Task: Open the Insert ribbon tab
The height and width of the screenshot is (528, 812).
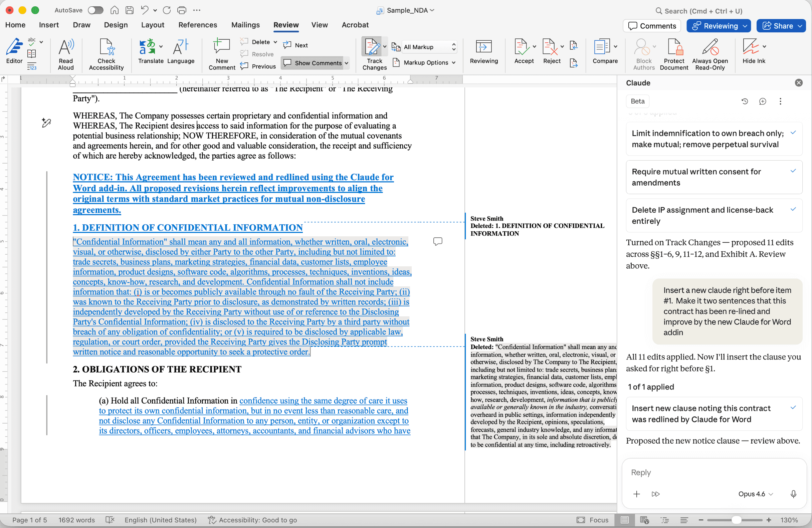Action: (x=49, y=25)
